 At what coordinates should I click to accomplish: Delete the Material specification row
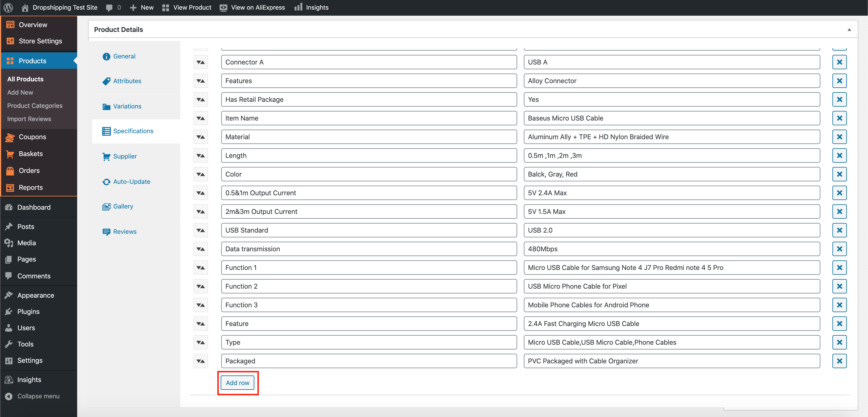(839, 137)
